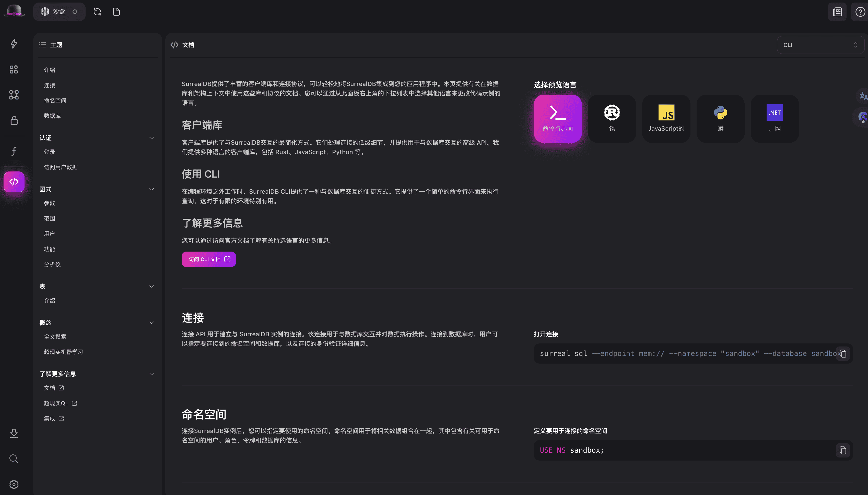Select Rust as preview language
This screenshot has width=868, height=495.
(x=612, y=118)
